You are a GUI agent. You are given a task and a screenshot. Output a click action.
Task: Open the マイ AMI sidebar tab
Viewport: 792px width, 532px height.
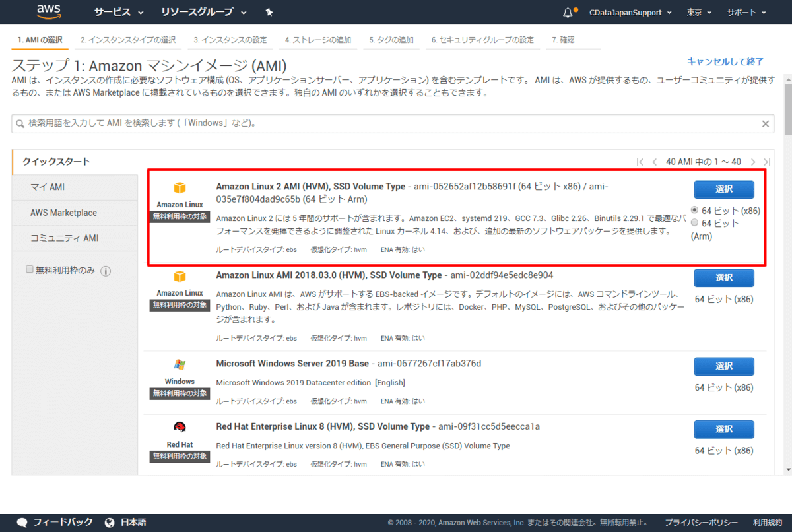[75, 187]
